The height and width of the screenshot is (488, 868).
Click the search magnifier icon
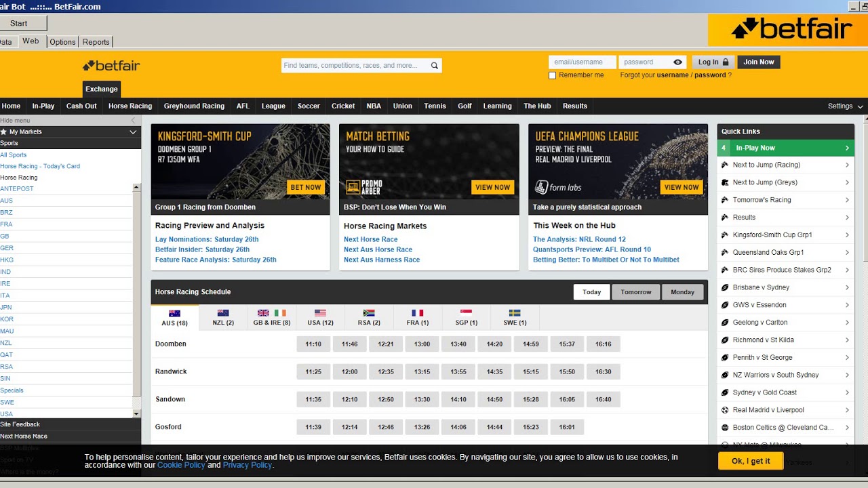434,66
